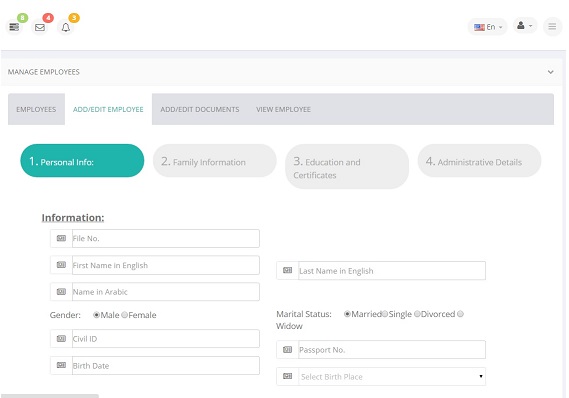The image size is (569, 398).
Task: Go to step 2 Family Information
Action: (214, 161)
